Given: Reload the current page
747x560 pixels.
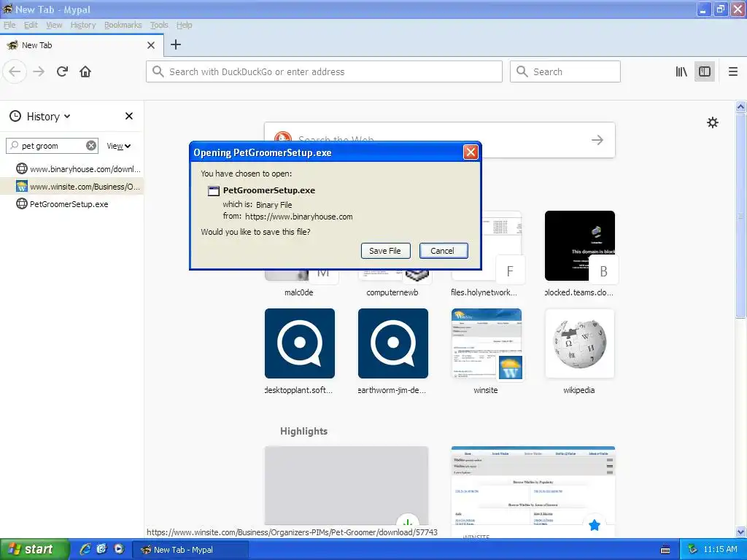Looking at the screenshot, I should click(62, 72).
